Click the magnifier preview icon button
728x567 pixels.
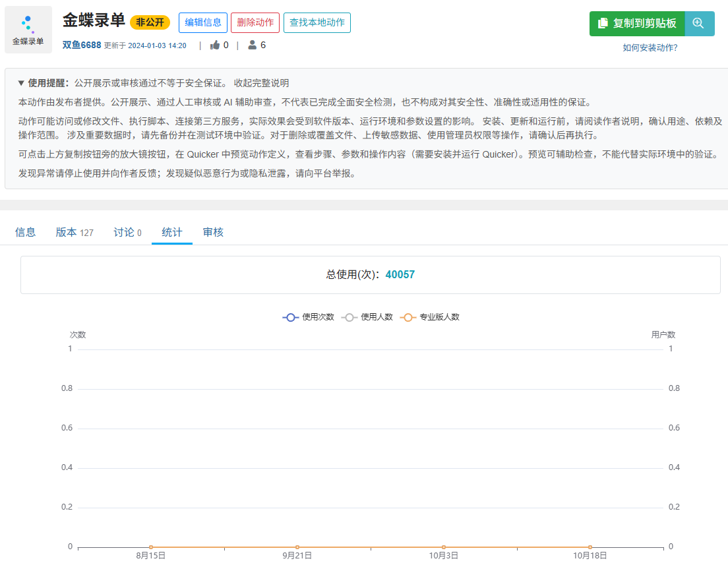tap(699, 23)
